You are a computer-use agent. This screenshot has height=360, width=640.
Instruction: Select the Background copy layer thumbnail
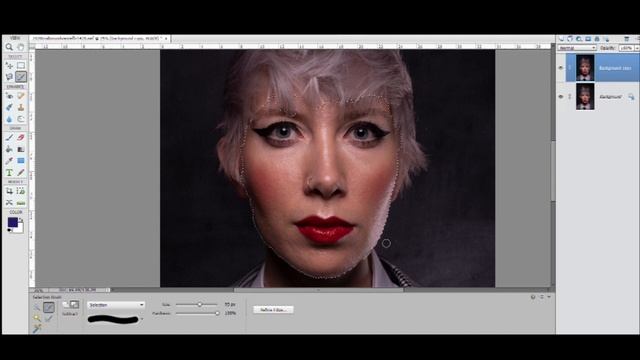pos(585,68)
